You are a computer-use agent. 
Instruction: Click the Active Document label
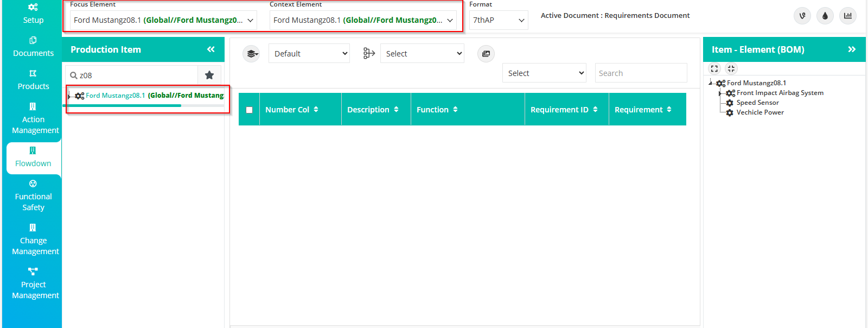pos(615,15)
